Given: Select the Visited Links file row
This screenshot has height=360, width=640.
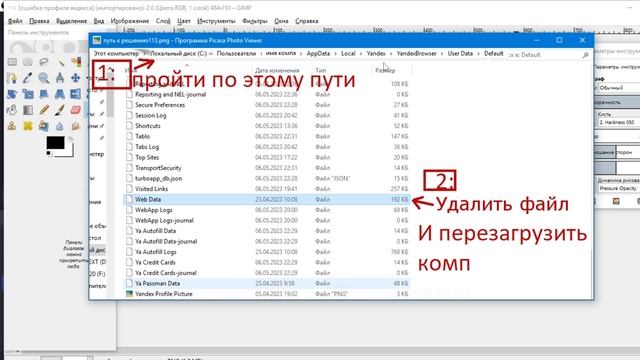Looking at the screenshot, I should click(267, 189).
